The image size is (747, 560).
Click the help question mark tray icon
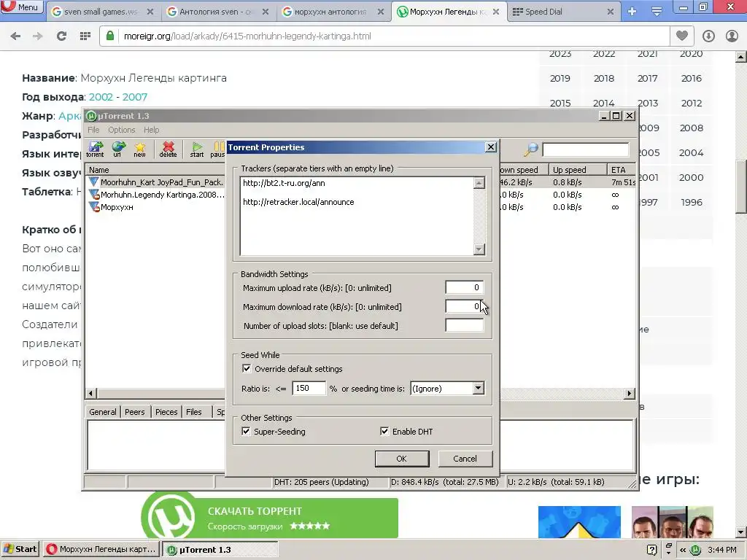click(x=651, y=550)
